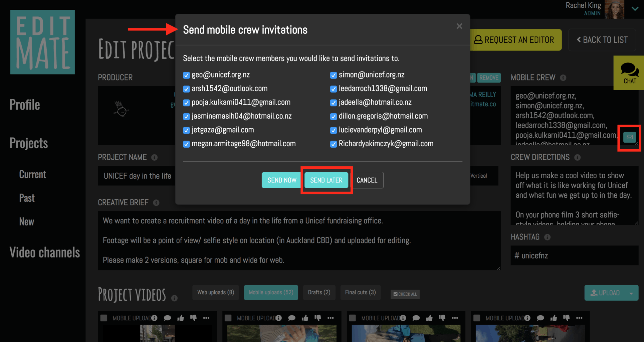This screenshot has width=644, height=342.
Task: Switch to Web uploads (8) tab
Action: 216,293
